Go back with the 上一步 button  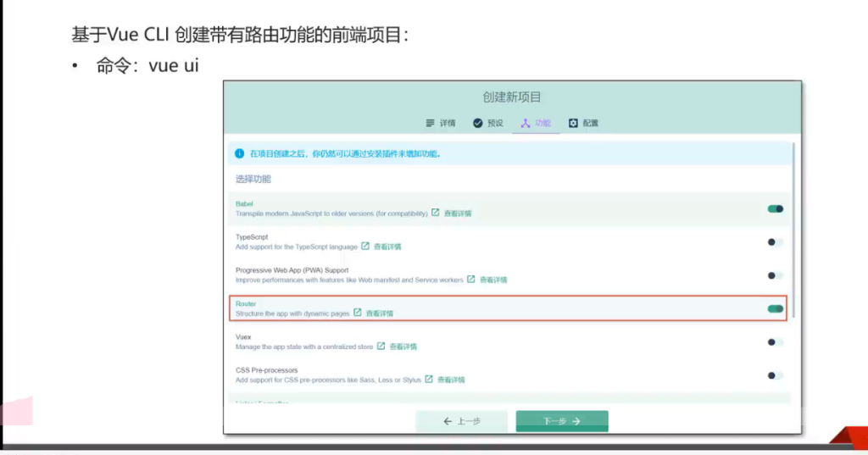[x=461, y=421]
